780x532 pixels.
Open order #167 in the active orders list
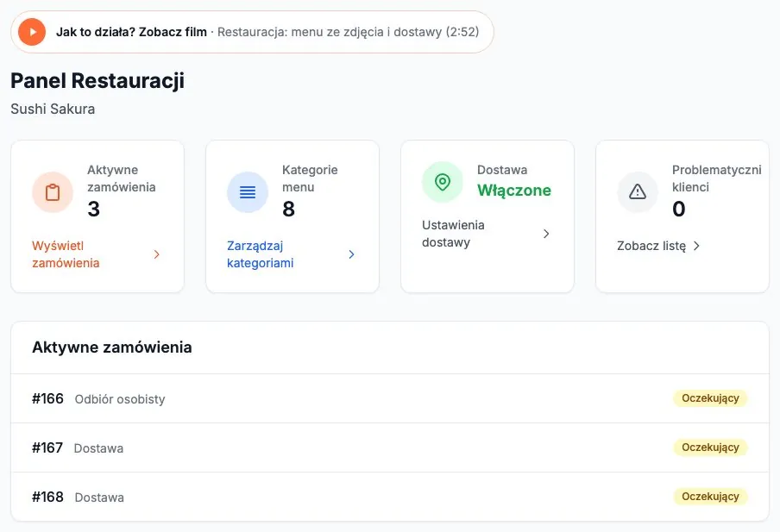coord(390,448)
